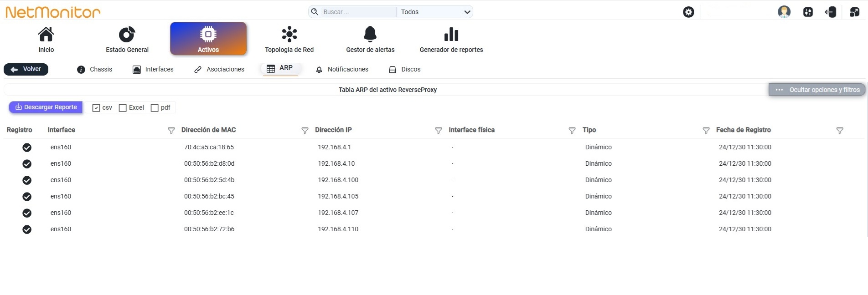The image size is (868, 295).
Task: Open Generador de reportes bar chart icon
Action: (x=451, y=34)
